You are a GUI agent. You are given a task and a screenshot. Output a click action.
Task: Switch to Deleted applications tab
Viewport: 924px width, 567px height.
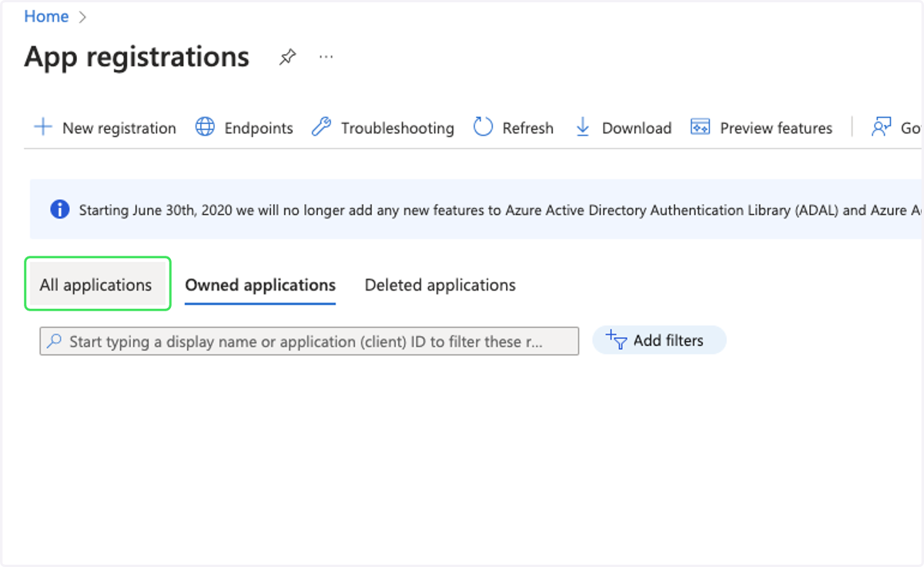pyautogui.click(x=440, y=285)
